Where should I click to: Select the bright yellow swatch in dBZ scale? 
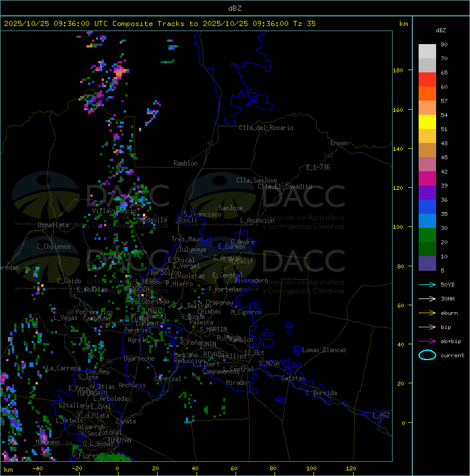(427, 122)
